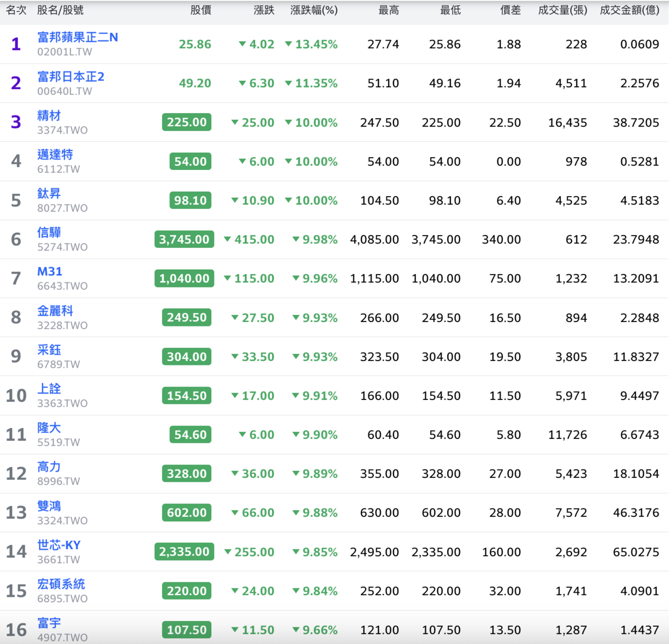Click change value 415.00 for 信驊
The height and width of the screenshot is (644, 669).
tap(249, 240)
